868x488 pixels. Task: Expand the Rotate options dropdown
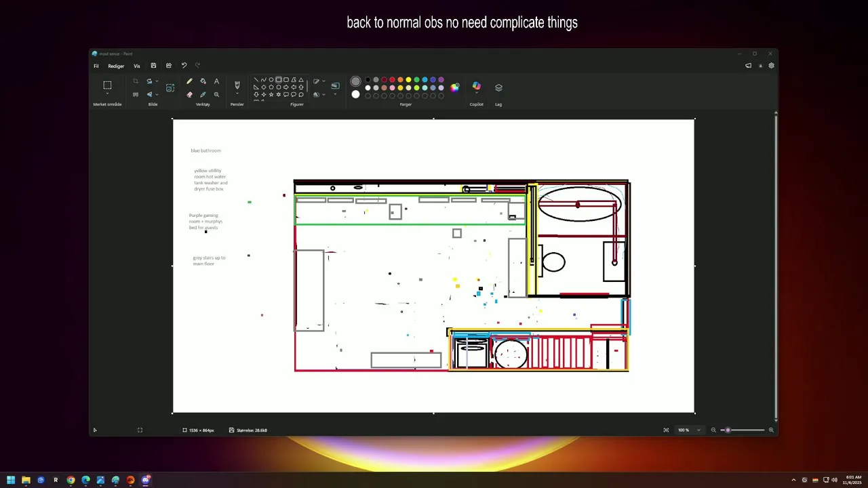[157, 81]
